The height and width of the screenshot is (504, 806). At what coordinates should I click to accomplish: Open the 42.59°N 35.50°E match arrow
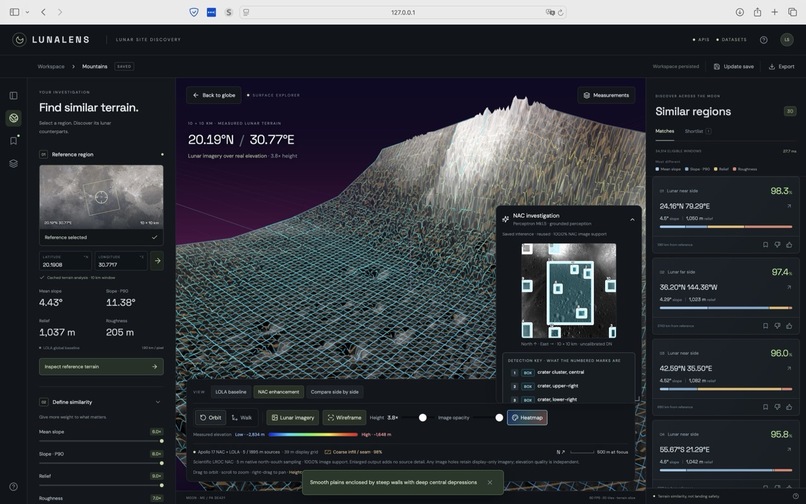789,368
